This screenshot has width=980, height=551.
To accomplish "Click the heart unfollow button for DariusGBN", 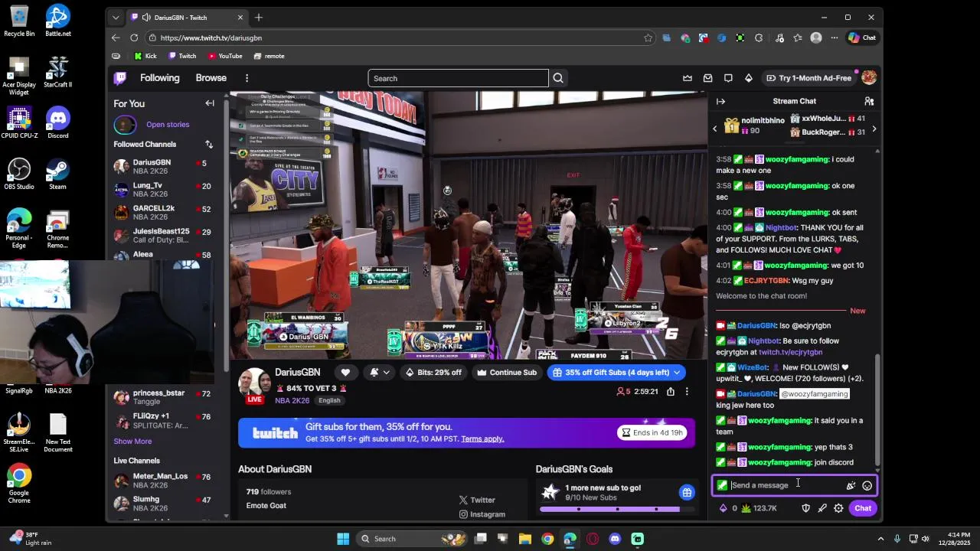I will 345,373.
